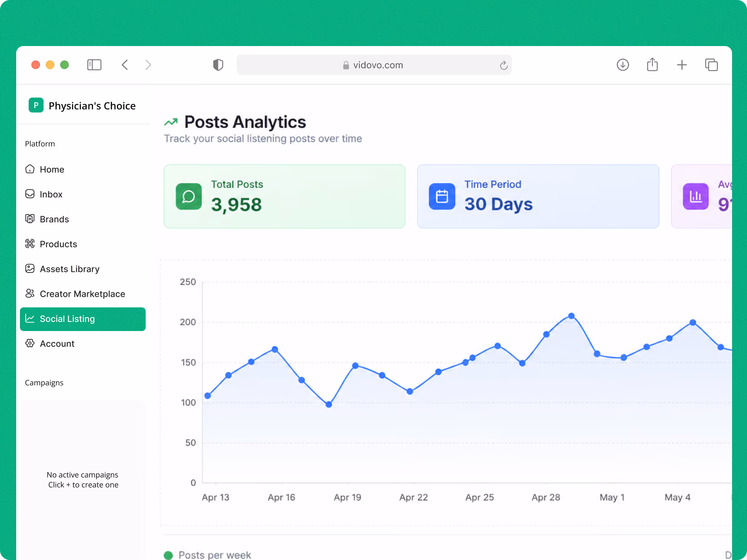Open the Home page
The height and width of the screenshot is (560, 747).
[83, 170]
